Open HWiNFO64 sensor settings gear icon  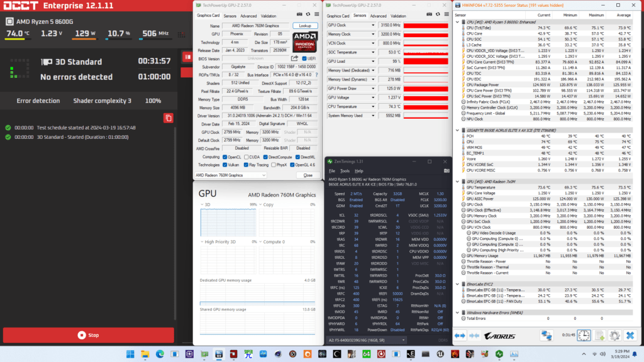pos(615,336)
